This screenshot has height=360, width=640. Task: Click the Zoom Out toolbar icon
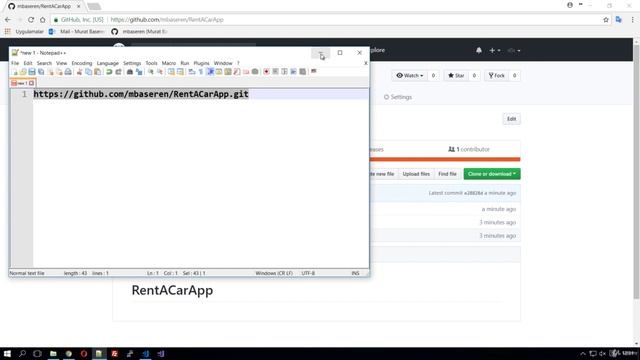point(160,72)
